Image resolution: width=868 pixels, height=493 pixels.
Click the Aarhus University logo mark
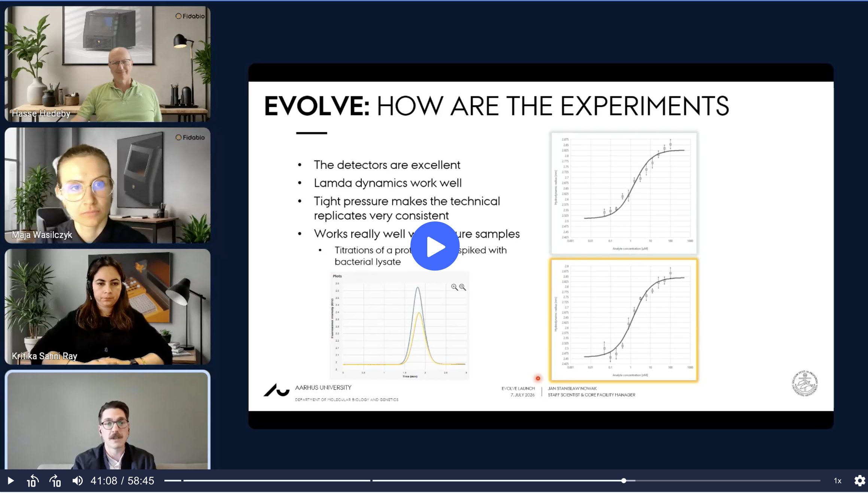pyautogui.click(x=277, y=390)
